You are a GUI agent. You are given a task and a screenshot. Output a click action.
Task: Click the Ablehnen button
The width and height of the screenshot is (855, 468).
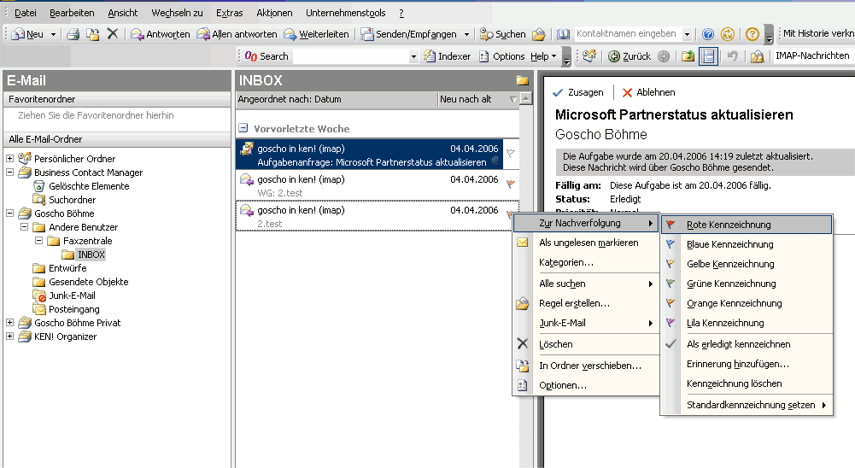point(648,92)
